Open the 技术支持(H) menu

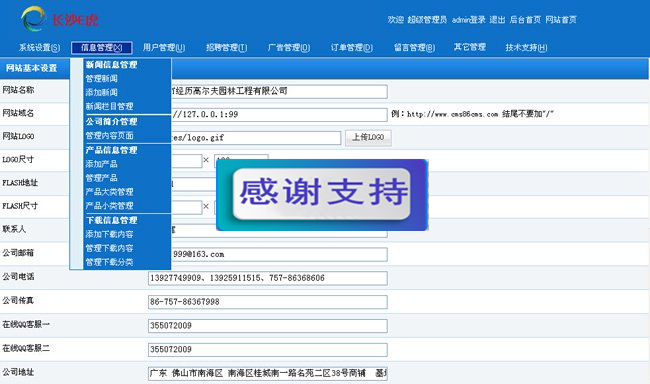[x=526, y=48]
